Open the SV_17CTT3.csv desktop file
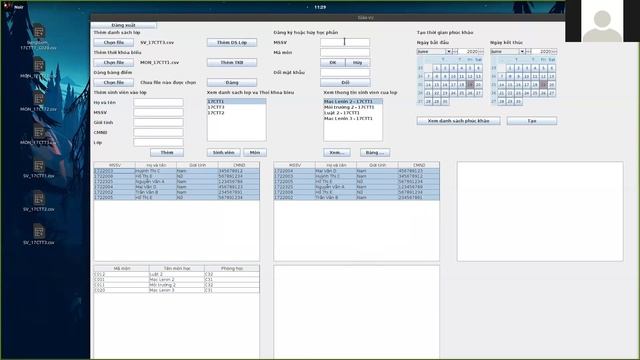 click(x=39, y=236)
